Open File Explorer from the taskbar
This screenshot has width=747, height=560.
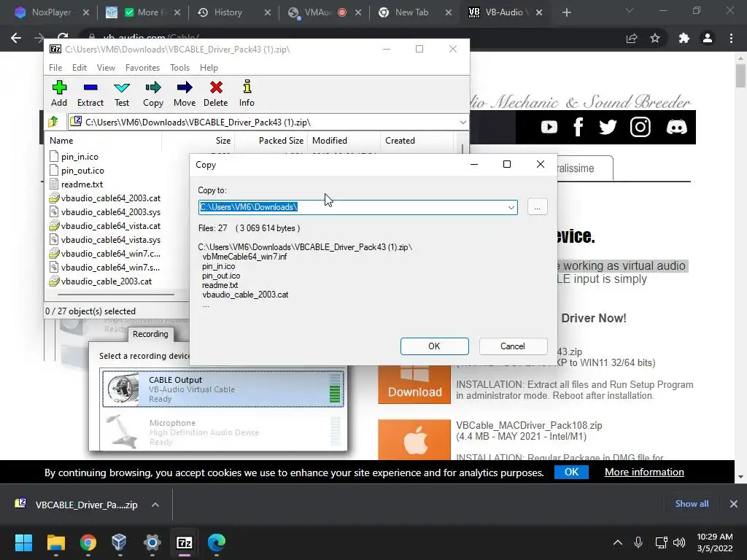(55, 542)
